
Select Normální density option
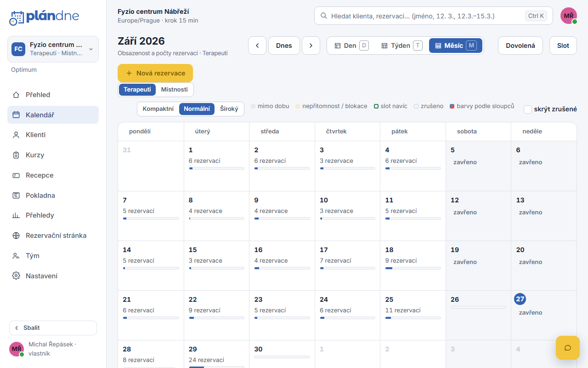[197, 109]
